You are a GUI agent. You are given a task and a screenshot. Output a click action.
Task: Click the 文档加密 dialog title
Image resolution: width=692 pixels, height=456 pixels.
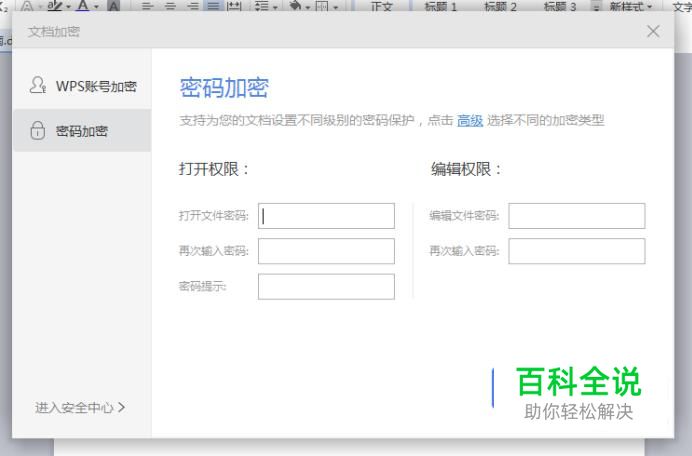(x=54, y=32)
